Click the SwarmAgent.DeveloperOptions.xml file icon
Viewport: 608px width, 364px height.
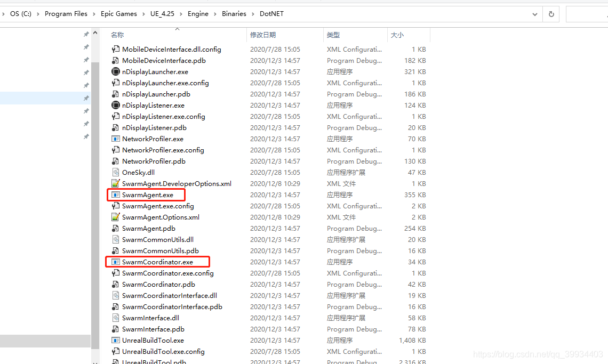click(116, 184)
